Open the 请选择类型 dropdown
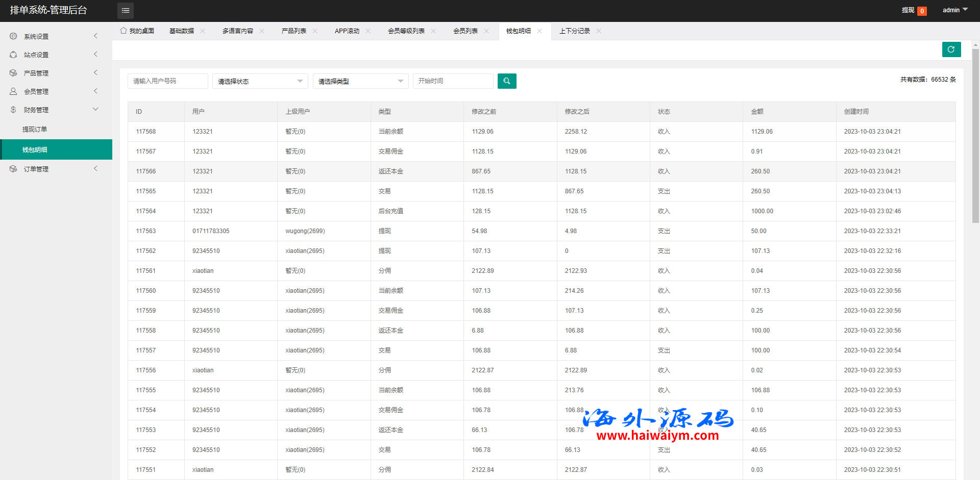Image resolution: width=980 pixels, height=480 pixels. [360, 81]
